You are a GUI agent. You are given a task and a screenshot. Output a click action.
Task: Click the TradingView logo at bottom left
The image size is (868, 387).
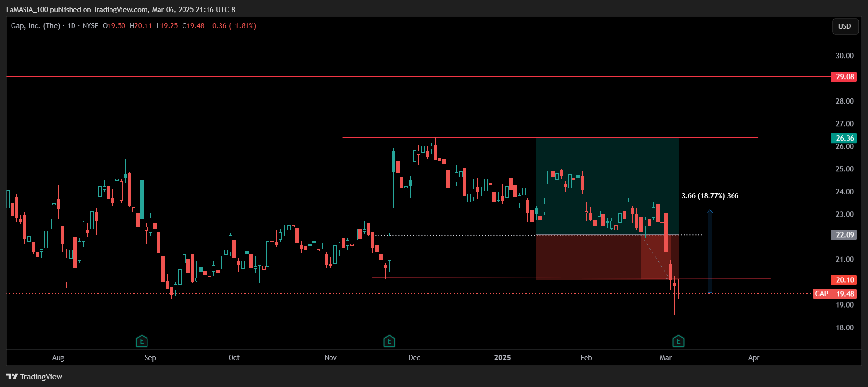click(35, 376)
